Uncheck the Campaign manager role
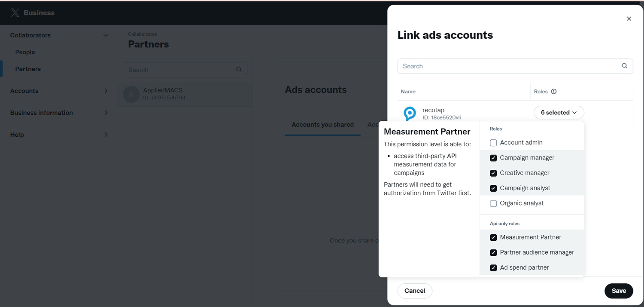The height and width of the screenshot is (307, 644). (493, 158)
